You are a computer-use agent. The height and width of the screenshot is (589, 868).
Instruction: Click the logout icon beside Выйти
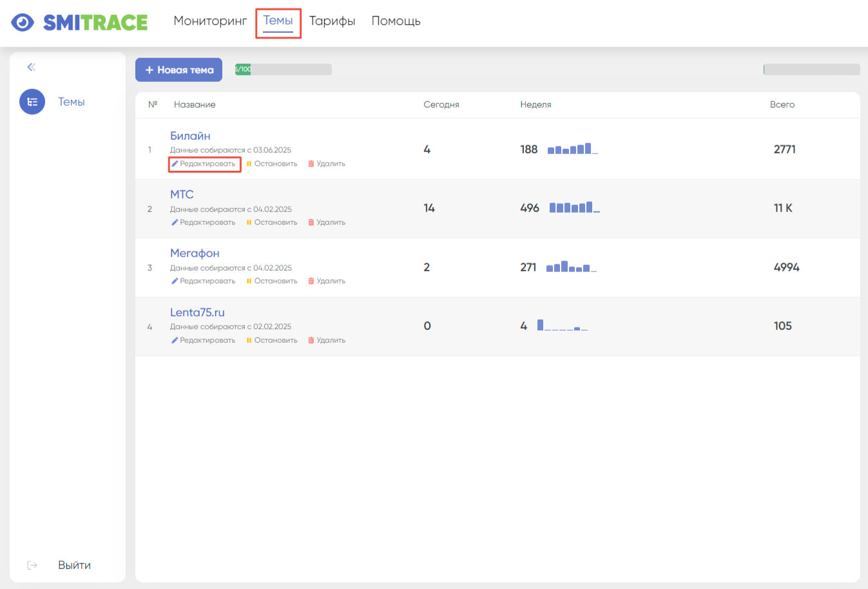point(32,565)
